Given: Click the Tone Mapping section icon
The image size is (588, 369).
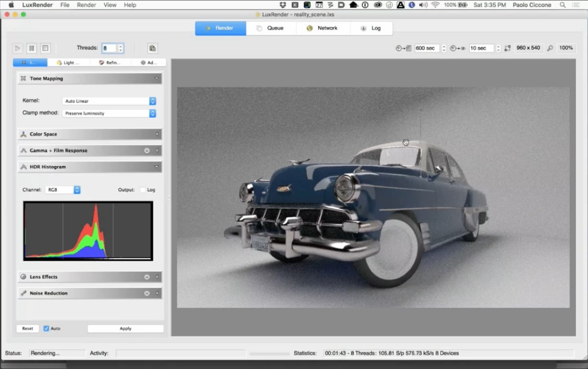Looking at the screenshot, I should pos(23,78).
